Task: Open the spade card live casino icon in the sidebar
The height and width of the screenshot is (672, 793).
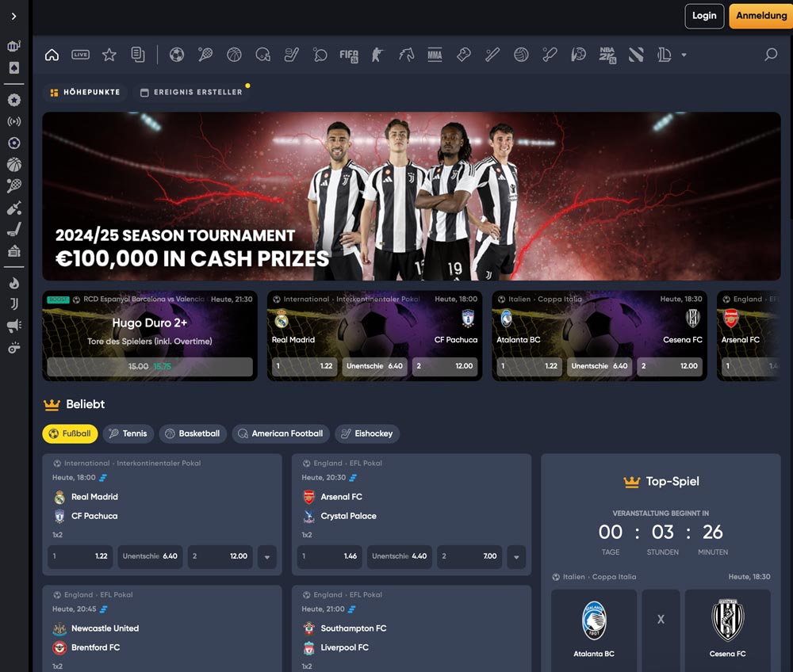Action: click(x=14, y=67)
